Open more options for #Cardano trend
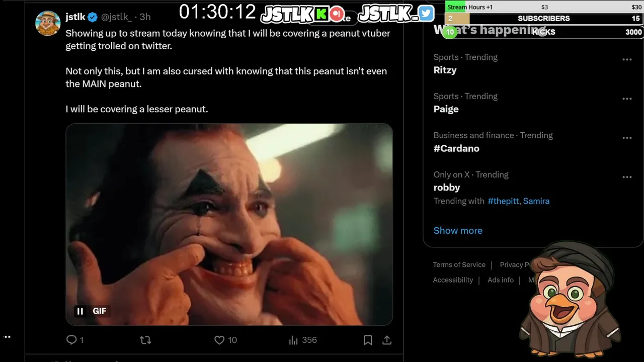 [627, 138]
